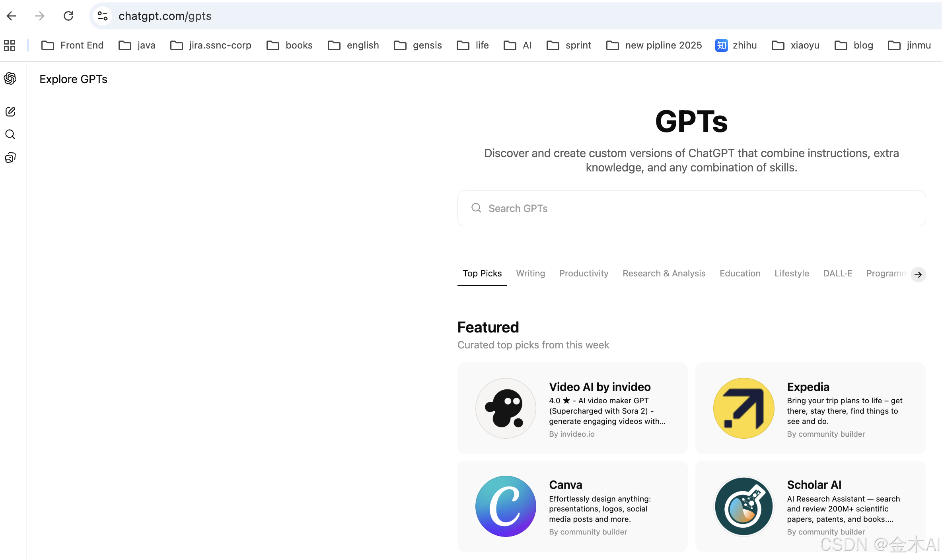Open site info icon in address bar
The image size is (942, 560).
[103, 16]
